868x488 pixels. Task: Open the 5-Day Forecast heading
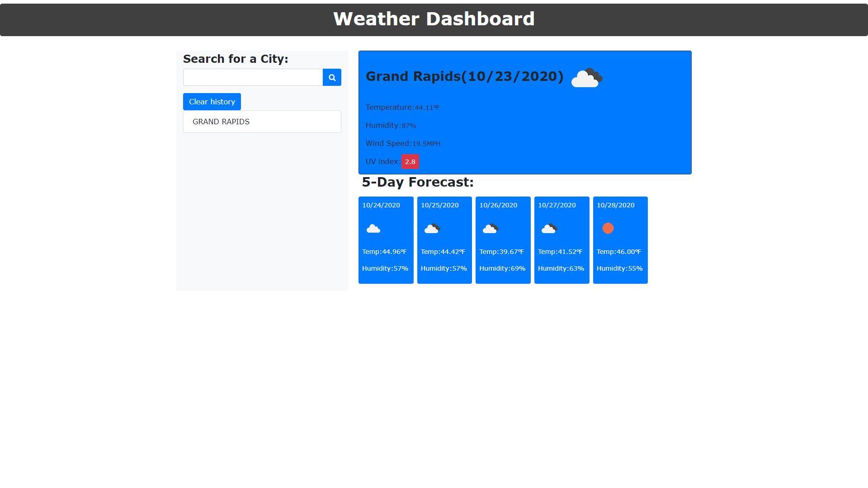[x=417, y=182]
